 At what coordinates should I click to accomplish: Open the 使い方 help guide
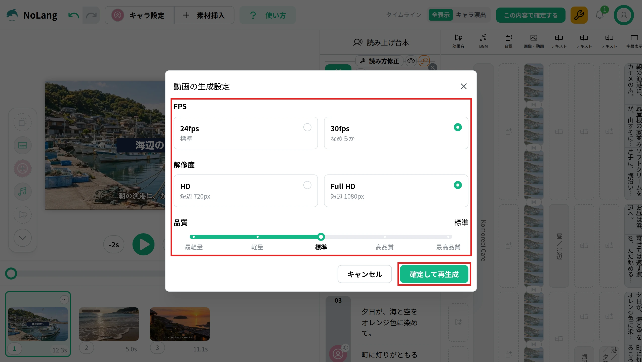pos(268,15)
